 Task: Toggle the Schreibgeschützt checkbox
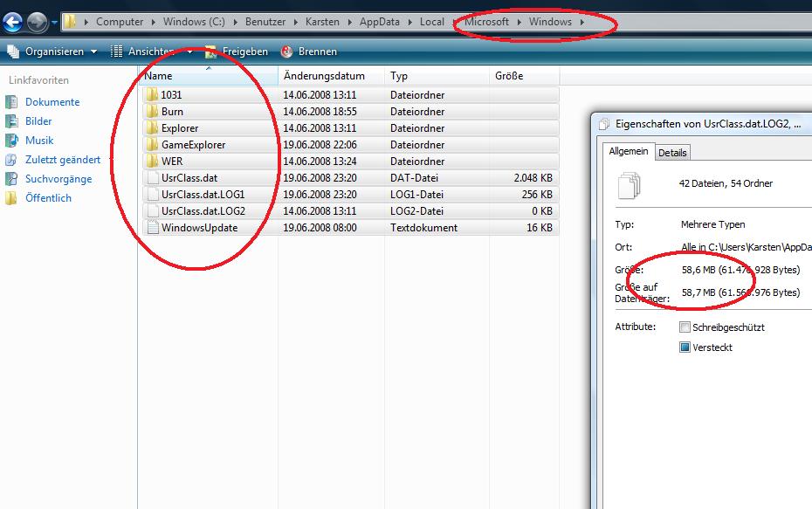click(685, 327)
